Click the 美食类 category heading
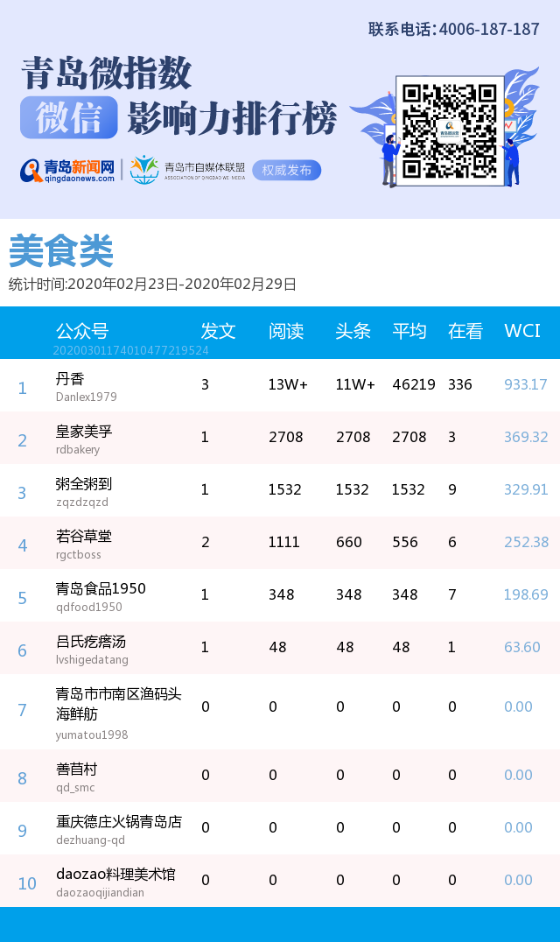560x942 pixels. [61, 252]
